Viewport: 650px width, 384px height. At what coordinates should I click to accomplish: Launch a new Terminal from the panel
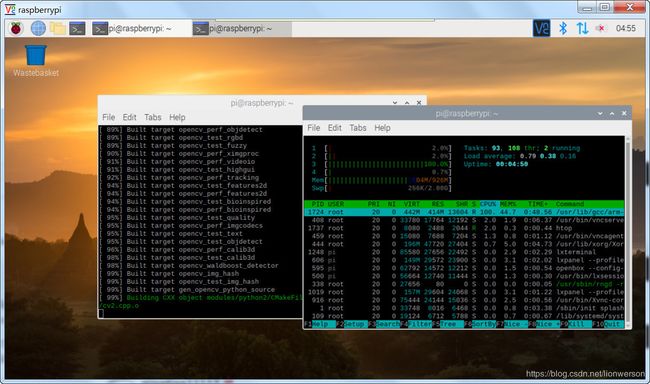coord(77,29)
